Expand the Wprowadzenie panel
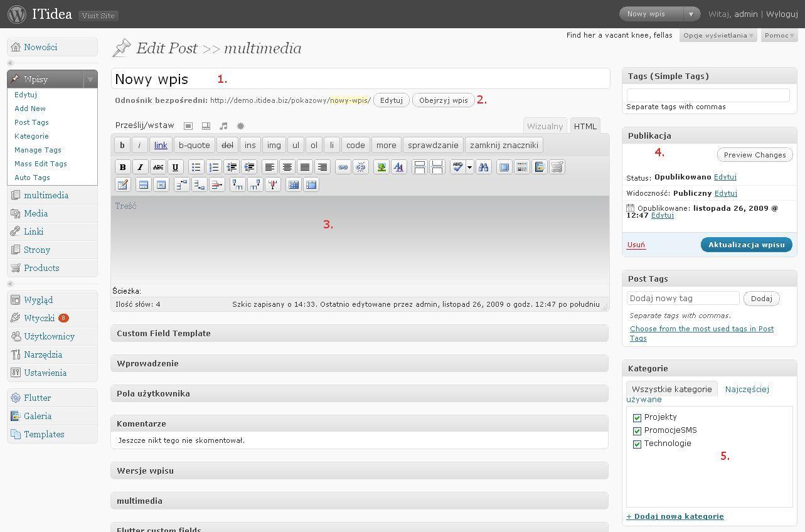805x532 pixels. (x=360, y=363)
